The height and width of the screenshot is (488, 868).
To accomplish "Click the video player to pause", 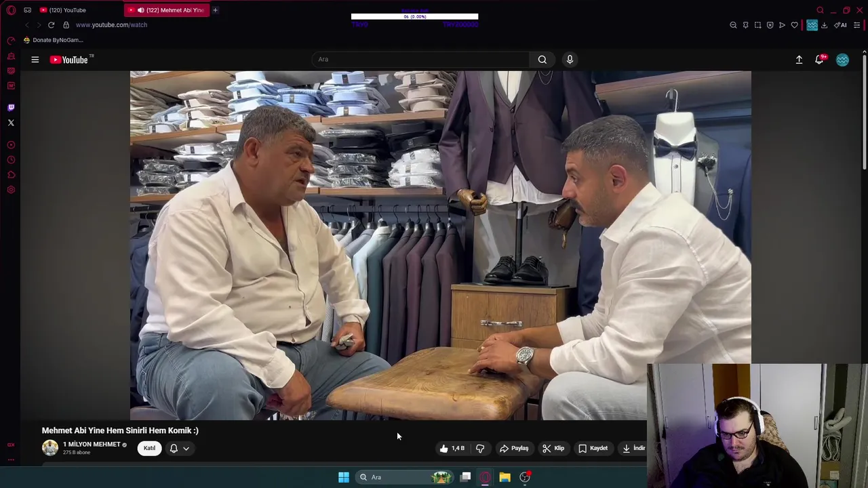I will click(441, 245).
